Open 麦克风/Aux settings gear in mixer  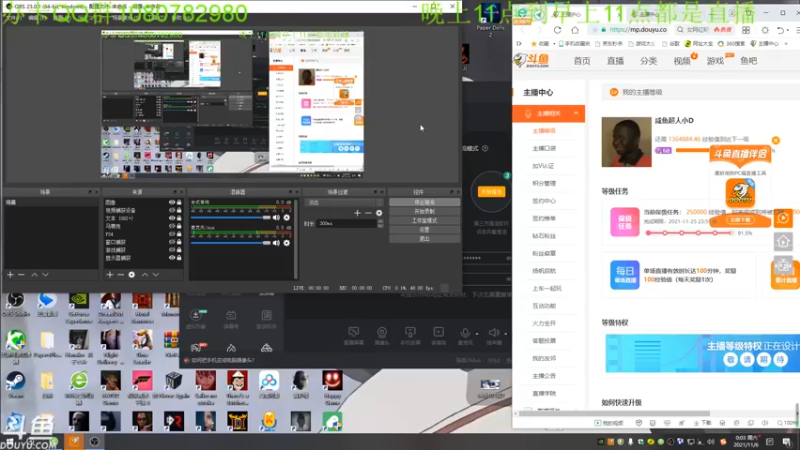click(287, 243)
